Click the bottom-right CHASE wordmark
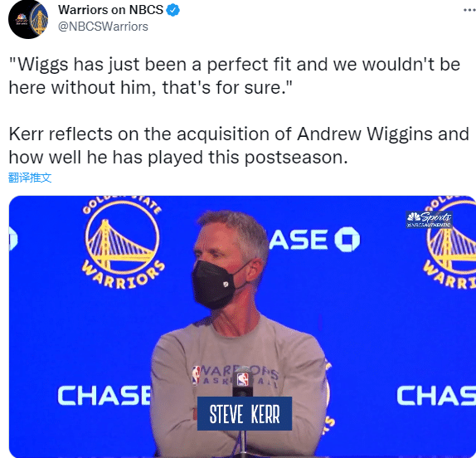Viewport: 476px width, 458px height. point(436,396)
